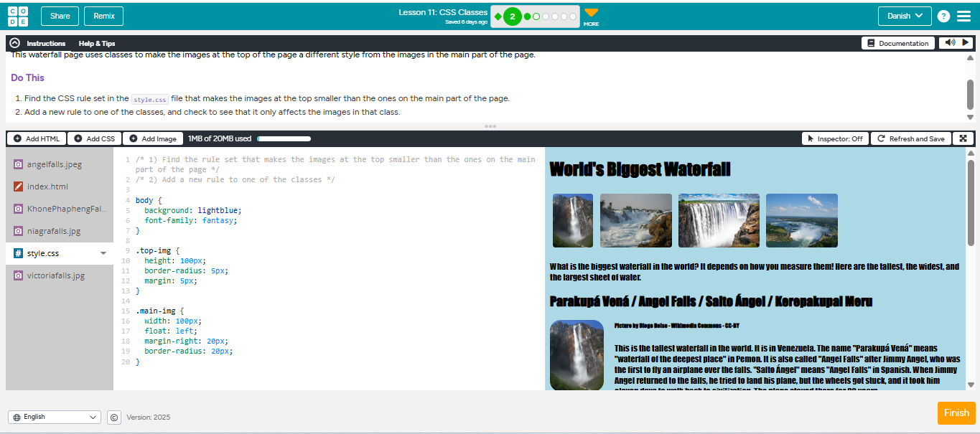Enter fullscreen with the expand icon
Viewport: 980px width, 434px height.
(963, 138)
